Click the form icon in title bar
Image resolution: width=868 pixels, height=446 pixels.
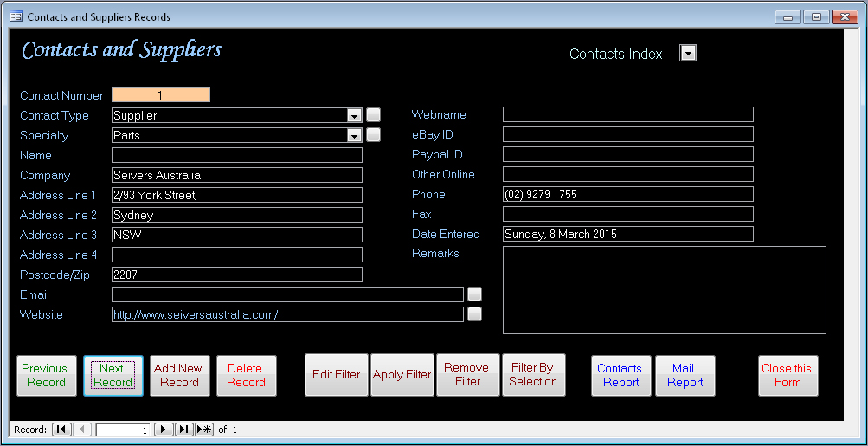pos(16,17)
